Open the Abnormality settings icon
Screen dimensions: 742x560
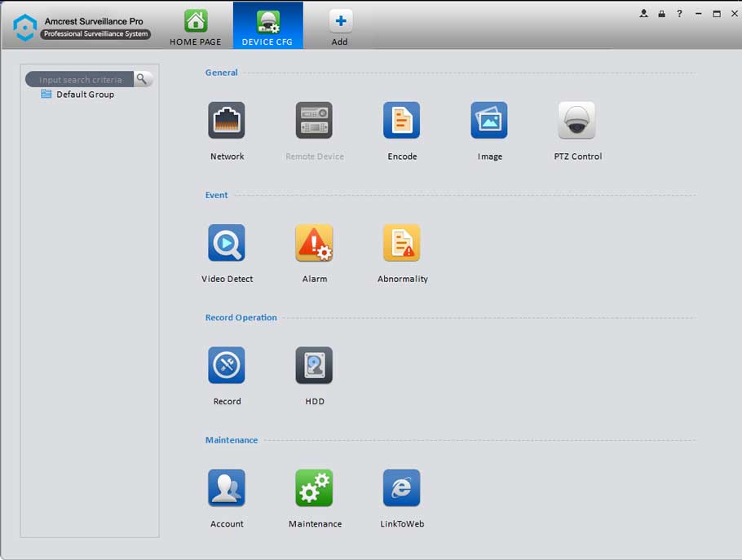coord(401,243)
